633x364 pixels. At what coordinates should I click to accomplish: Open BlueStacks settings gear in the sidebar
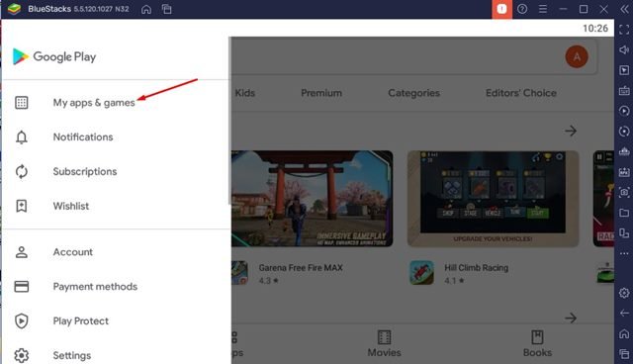coord(624,293)
